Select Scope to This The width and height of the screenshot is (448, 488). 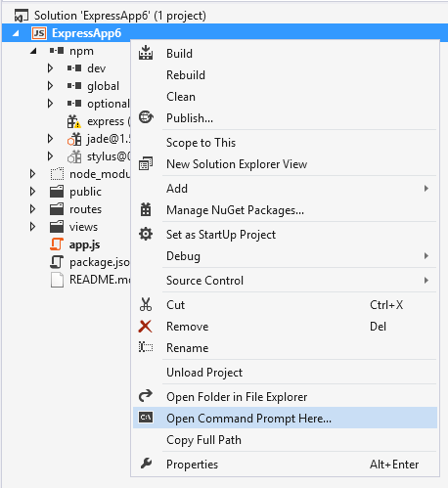[285, 143]
